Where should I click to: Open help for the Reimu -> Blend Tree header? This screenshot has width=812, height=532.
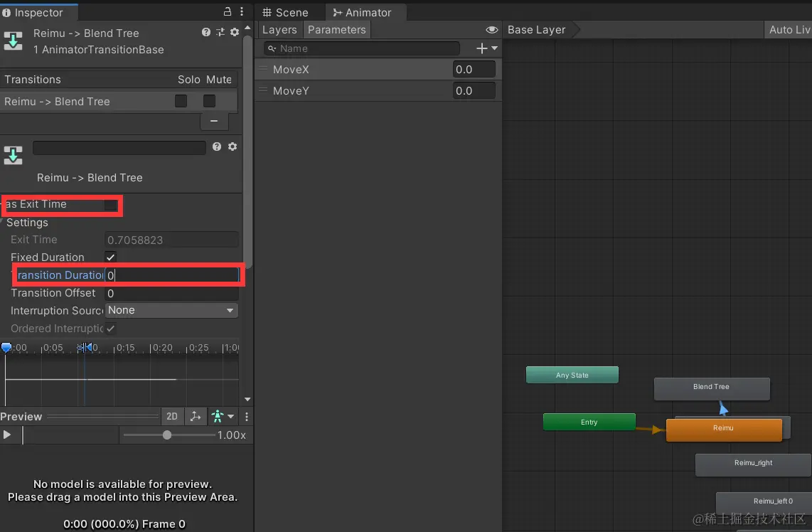pyautogui.click(x=206, y=32)
